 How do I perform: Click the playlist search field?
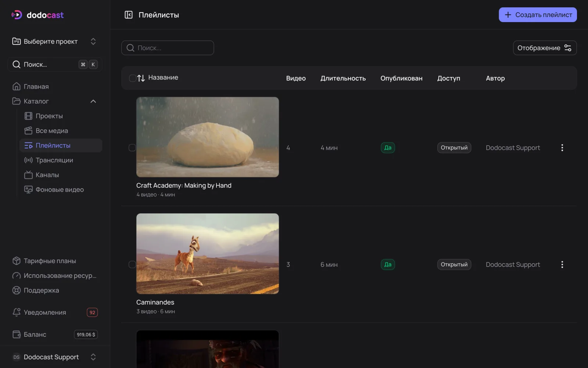click(168, 48)
